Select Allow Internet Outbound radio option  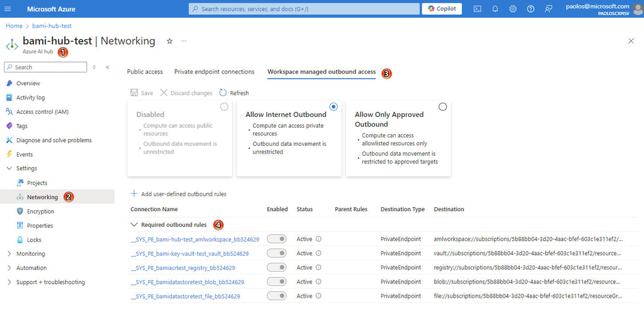pyautogui.click(x=333, y=107)
